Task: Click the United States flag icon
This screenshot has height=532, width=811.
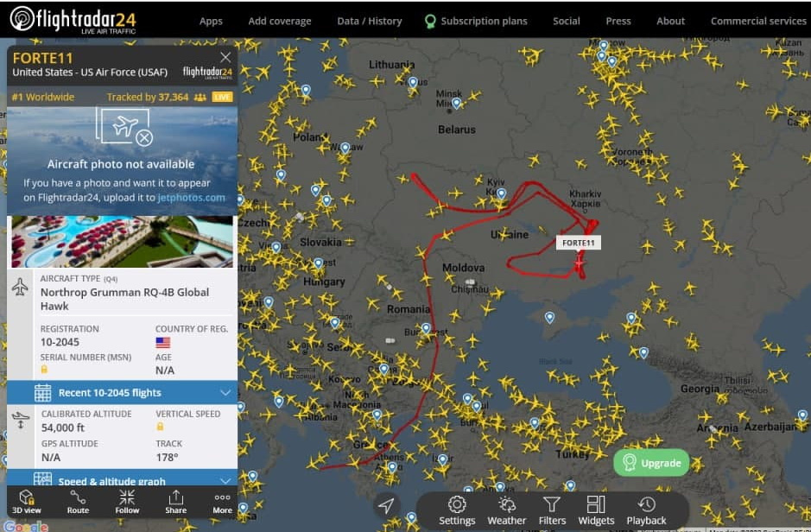Action: coord(163,342)
